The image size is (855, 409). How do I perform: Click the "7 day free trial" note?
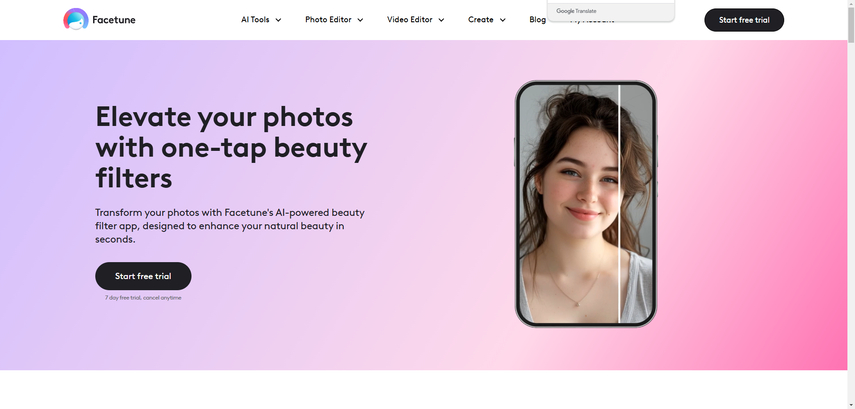pyautogui.click(x=143, y=298)
